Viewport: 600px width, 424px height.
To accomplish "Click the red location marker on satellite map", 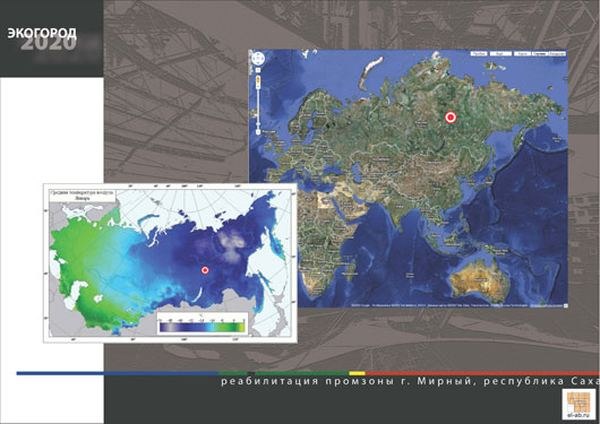I will pos(450,117).
